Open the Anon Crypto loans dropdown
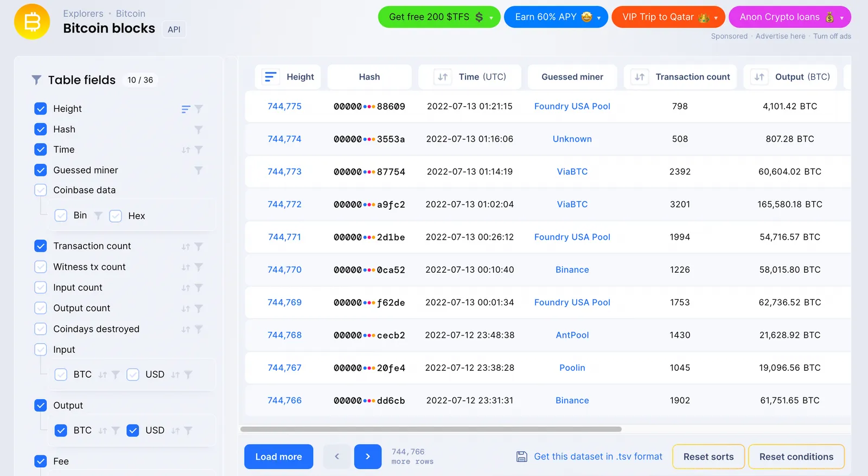Image resolution: width=868 pixels, height=476 pixels. pos(790,17)
